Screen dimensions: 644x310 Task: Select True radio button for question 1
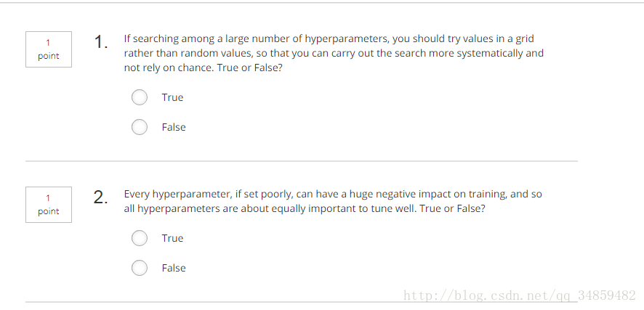pos(140,97)
